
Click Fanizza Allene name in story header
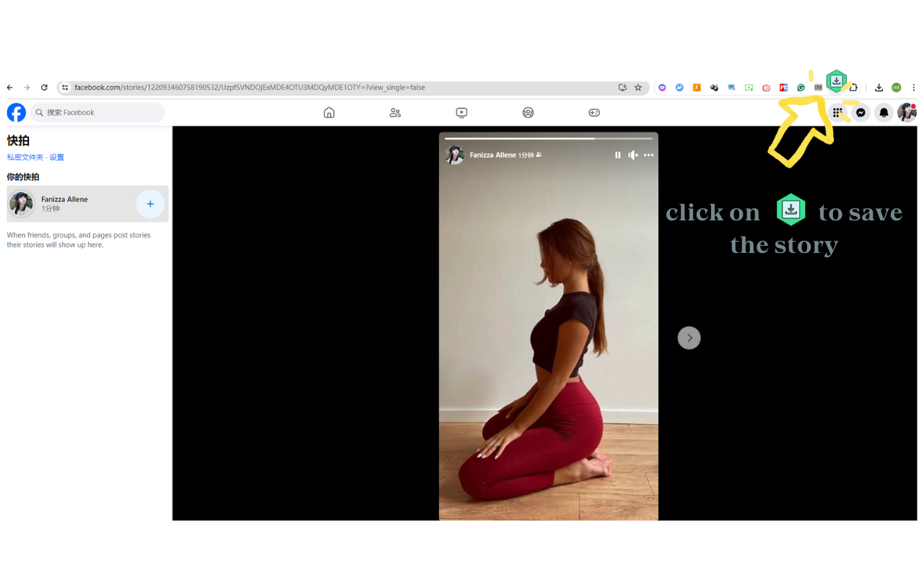point(493,155)
